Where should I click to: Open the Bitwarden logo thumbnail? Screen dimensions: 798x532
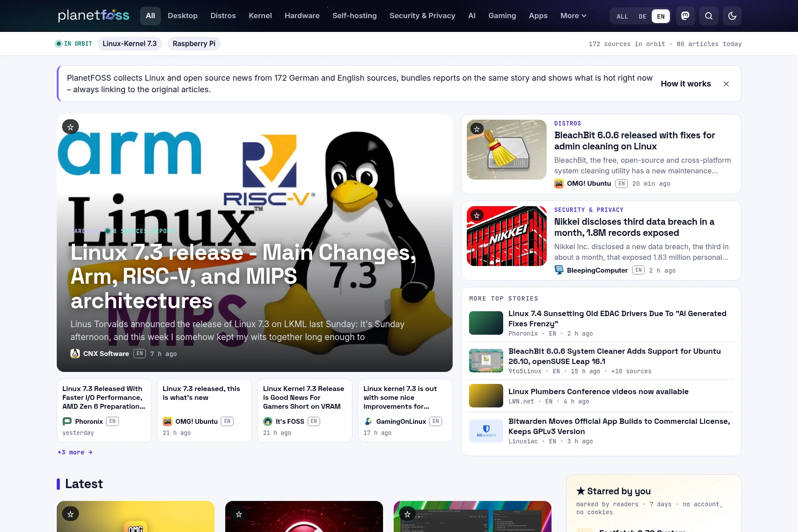point(486,431)
